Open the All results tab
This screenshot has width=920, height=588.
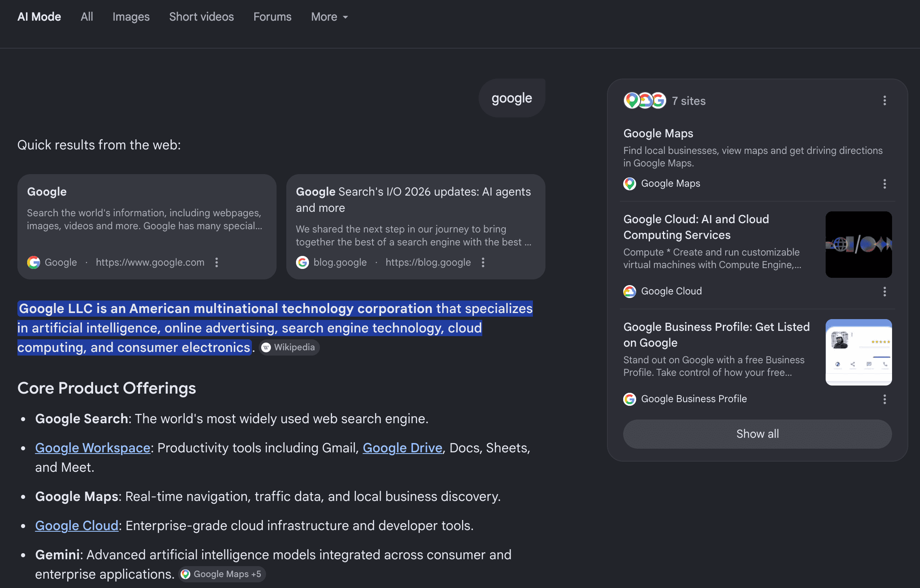[87, 17]
